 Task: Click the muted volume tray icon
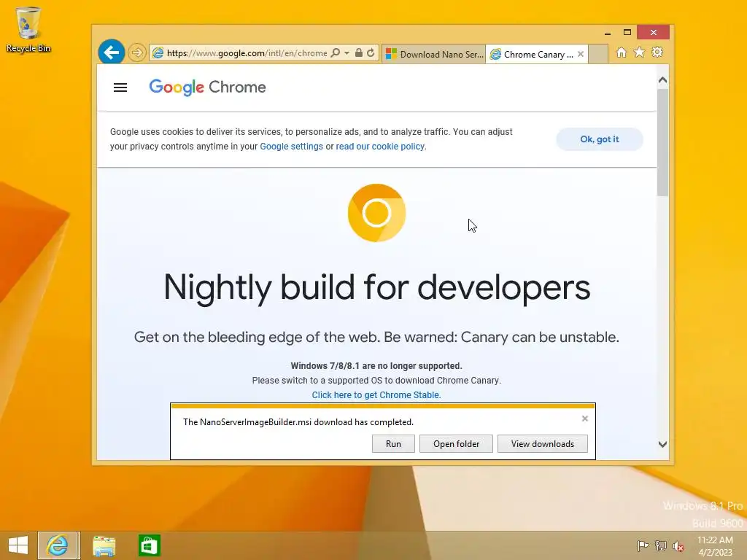pos(678,546)
